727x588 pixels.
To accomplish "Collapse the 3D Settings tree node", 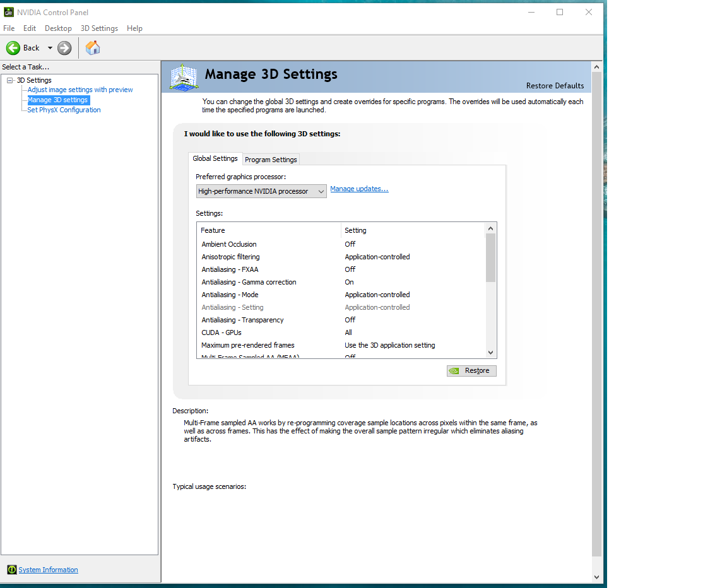I will pos(9,80).
